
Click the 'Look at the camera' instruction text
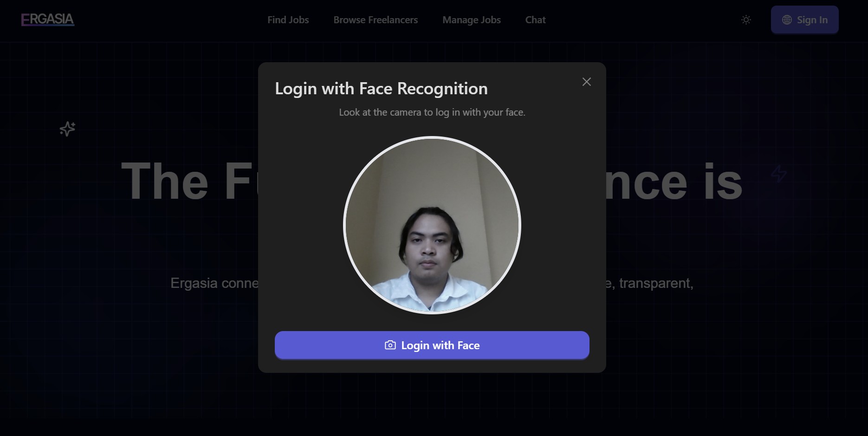(432, 112)
